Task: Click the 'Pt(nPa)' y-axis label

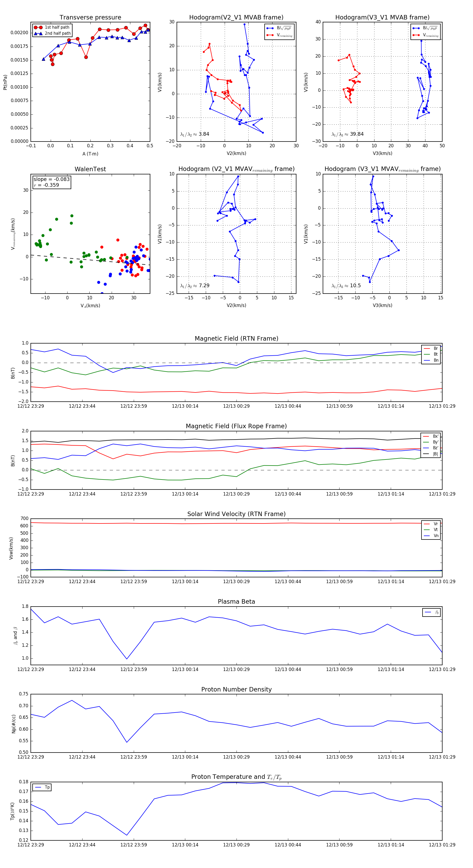Action: click(5, 82)
